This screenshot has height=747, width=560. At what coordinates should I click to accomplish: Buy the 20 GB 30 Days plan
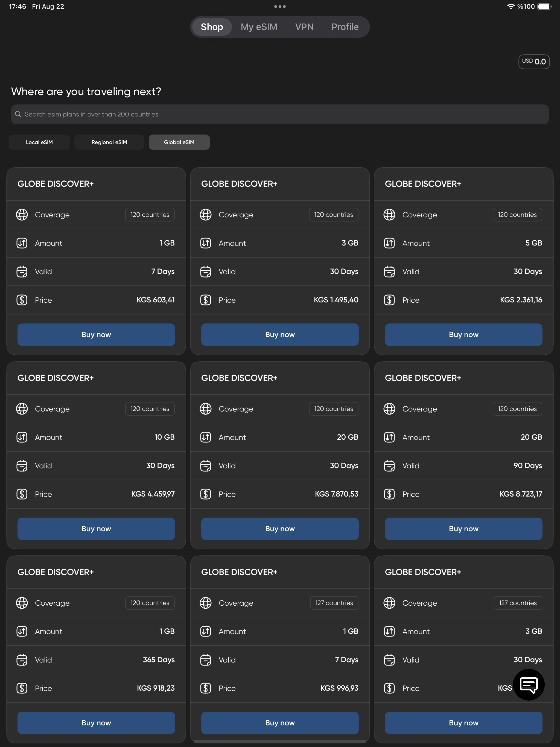coord(280,529)
